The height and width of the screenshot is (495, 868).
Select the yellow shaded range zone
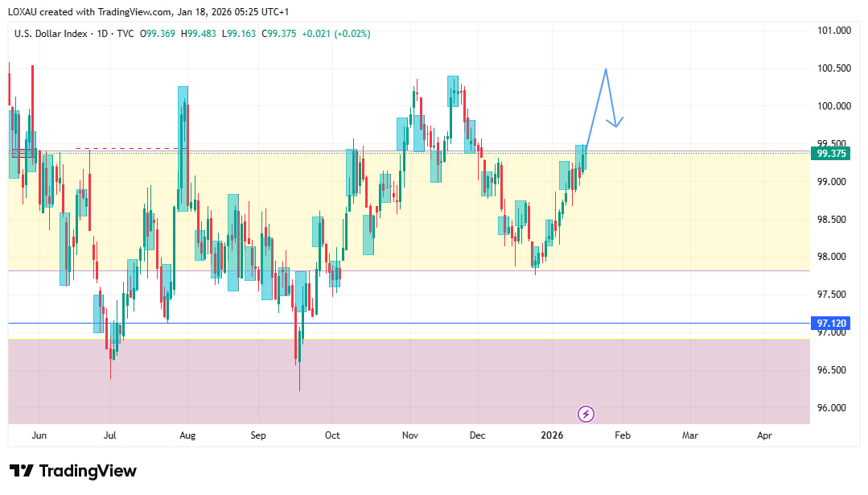[442, 233]
